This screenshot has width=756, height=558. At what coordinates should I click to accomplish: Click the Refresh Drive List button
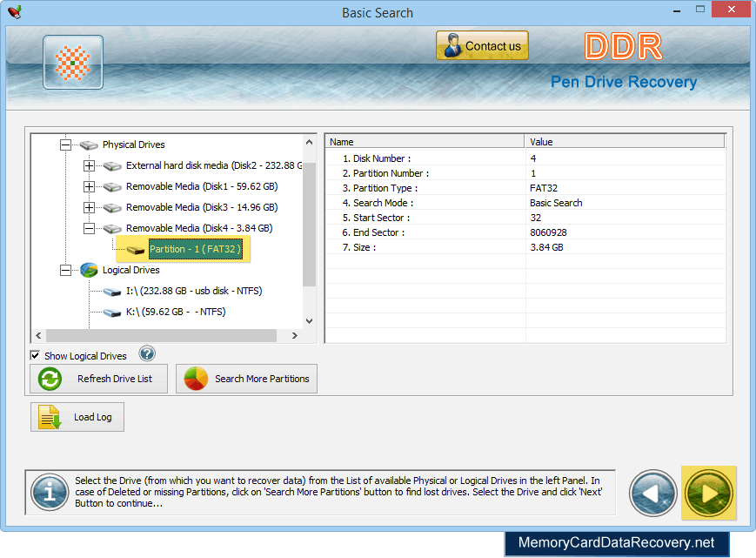point(99,379)
